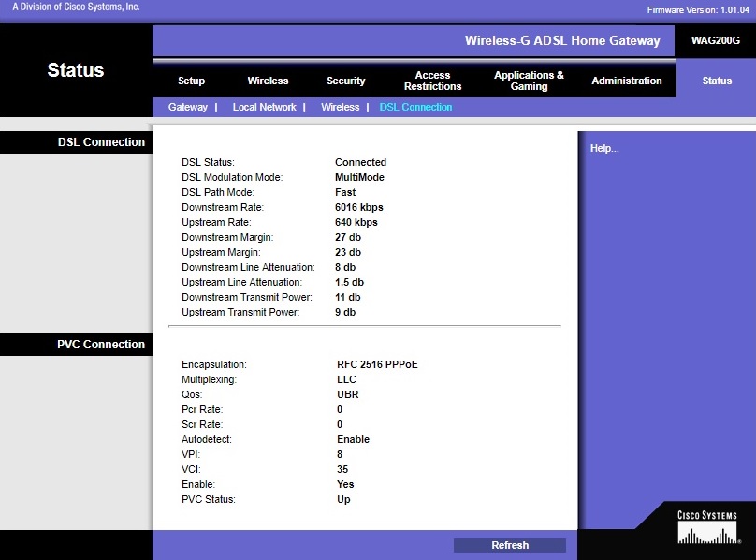
Task: Open the Security tab
Action: [346, 81]
